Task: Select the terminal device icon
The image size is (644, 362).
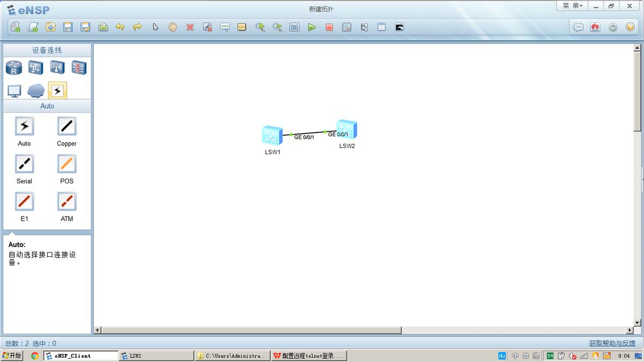Action: click(14, 90)
